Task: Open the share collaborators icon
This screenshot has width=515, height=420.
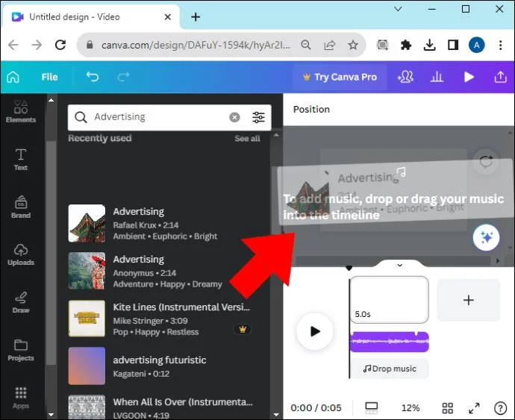Action: click(x=405, y=77)
